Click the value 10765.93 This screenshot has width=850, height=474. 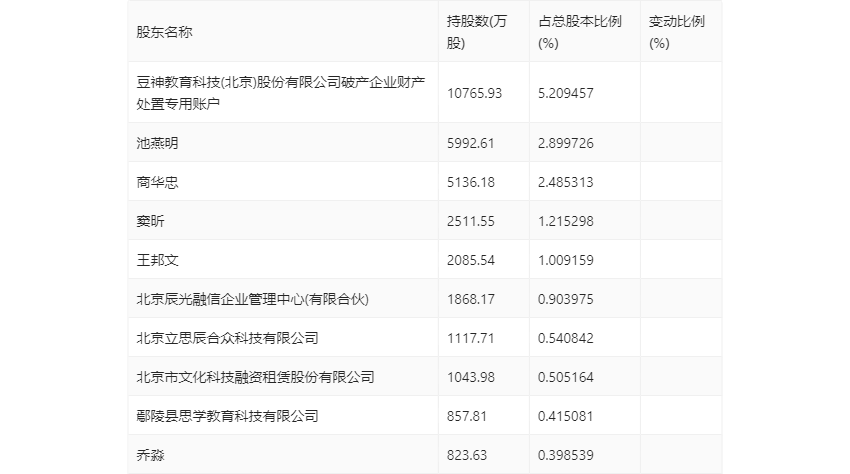474,93
